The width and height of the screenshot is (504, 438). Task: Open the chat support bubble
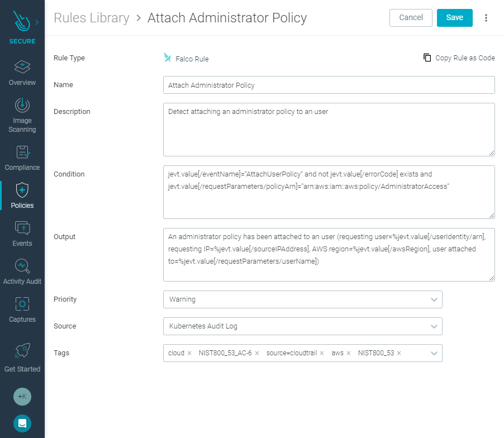click(x=22, y=423)
